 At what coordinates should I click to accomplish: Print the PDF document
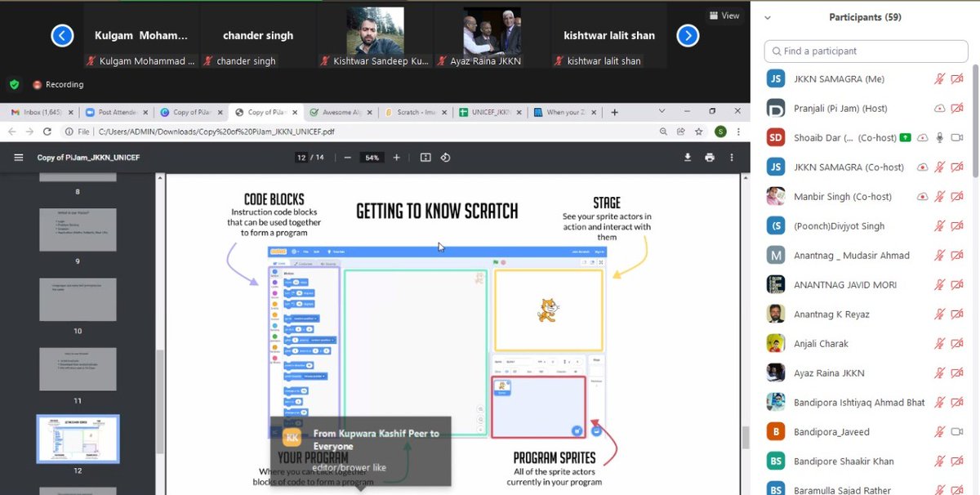710,158
